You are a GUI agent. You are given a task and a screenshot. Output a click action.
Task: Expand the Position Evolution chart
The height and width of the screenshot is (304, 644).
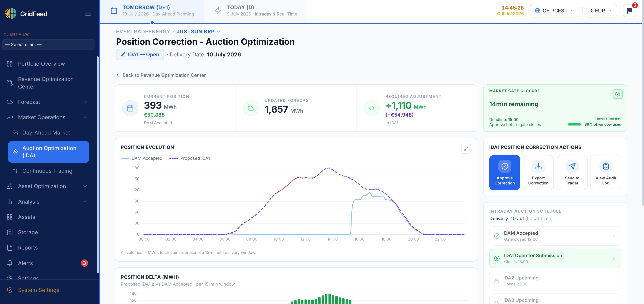(466, 149)
